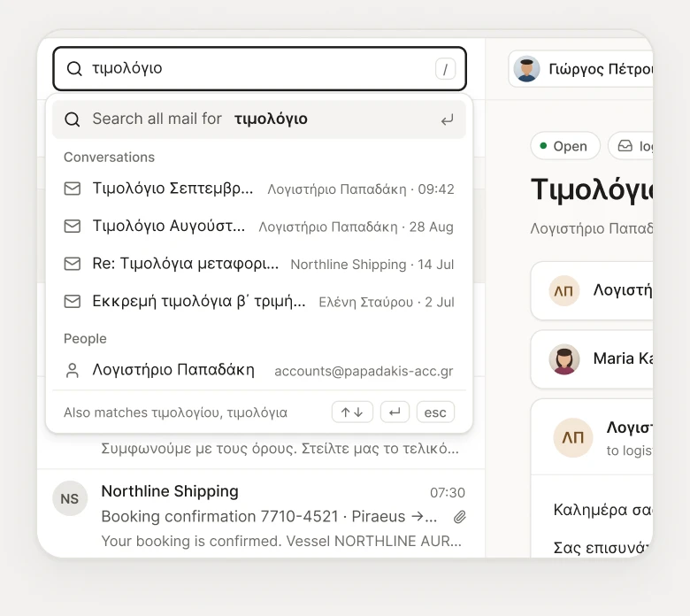Click the search magnifier icon in search box
Viewport: 690px width, 616px height.
[74, 69]
